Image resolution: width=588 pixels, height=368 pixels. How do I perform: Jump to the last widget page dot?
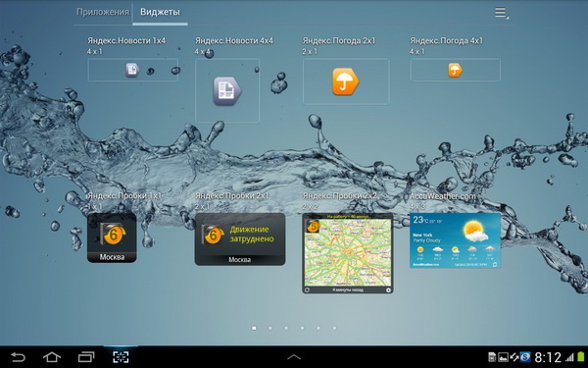pyautogui.click(x=334, y=328)
